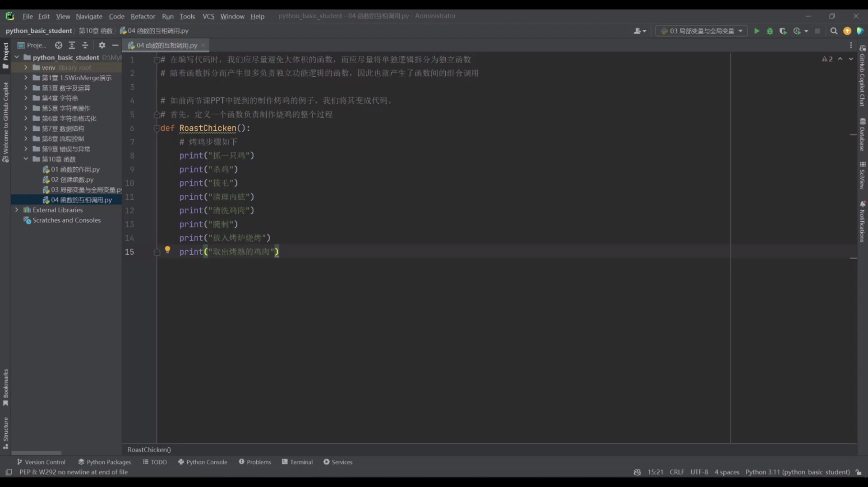
Task: Collapse the Project tree with collapse-all icon
Action: (85, 45)
